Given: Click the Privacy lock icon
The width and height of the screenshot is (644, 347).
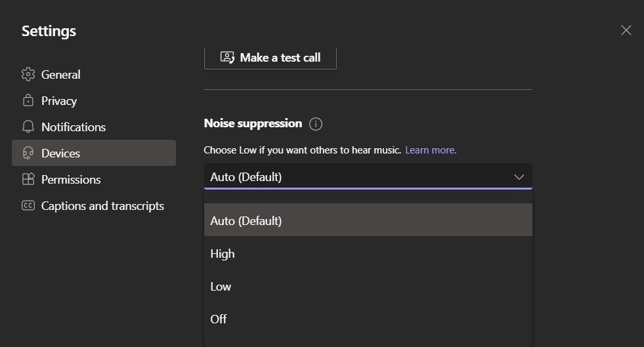Looking at the screenshot, I should coord(28,100).
